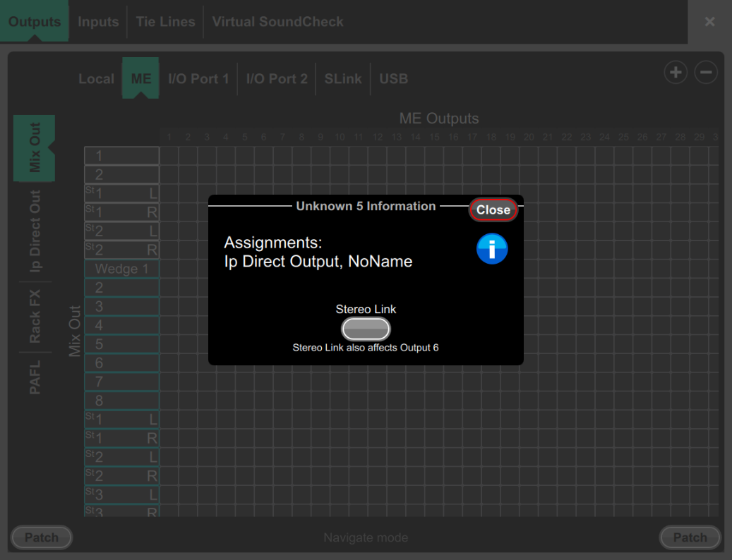Open the Rack FX side tab
The width and height of the screenshot is (732, 560).
(35, 316)
